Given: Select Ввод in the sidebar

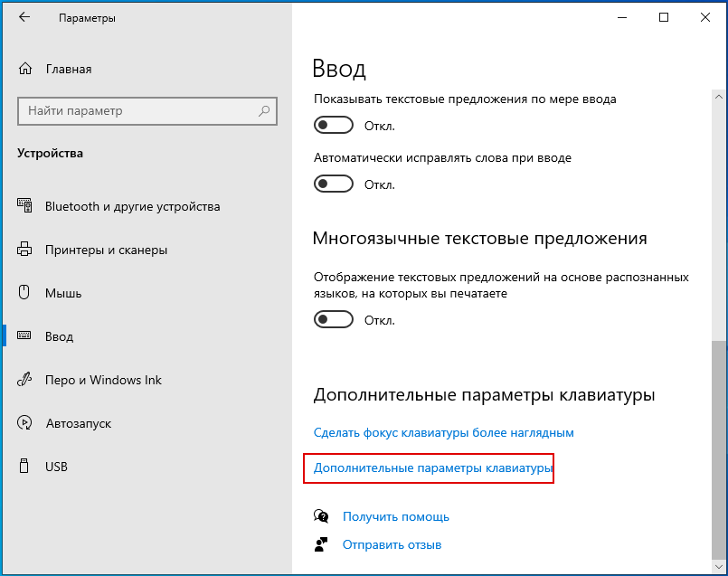Looking at the screenshot, I should pos(59,336).
